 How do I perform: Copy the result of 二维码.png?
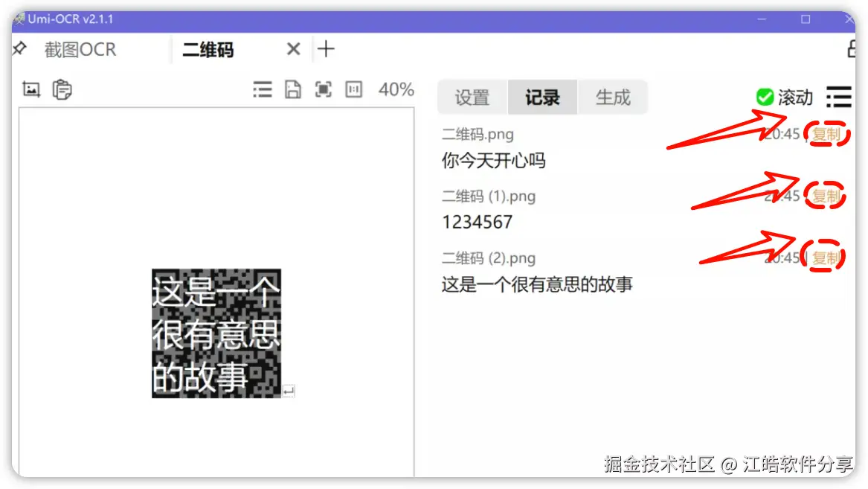pos(826,134)
